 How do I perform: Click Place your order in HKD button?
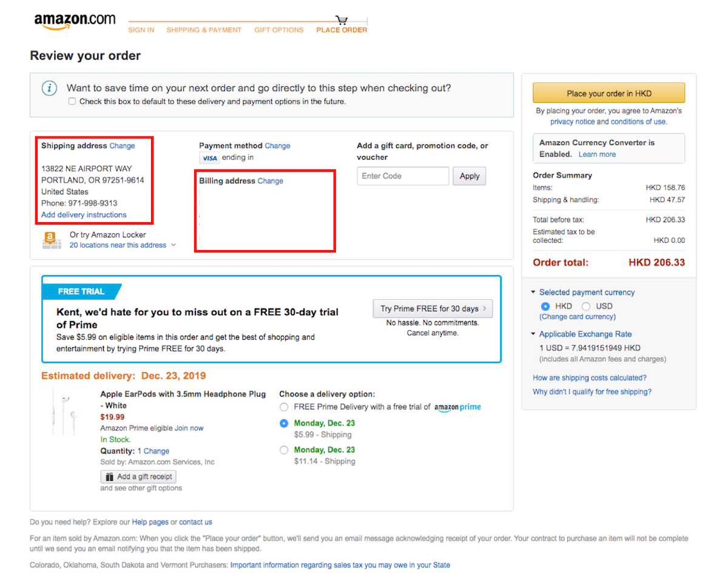point(608,93)
